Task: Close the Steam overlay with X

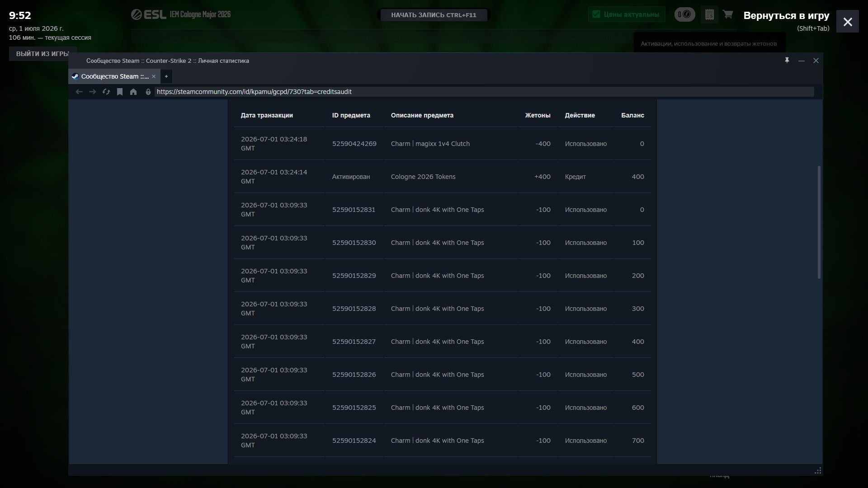Action: [848, 21]
